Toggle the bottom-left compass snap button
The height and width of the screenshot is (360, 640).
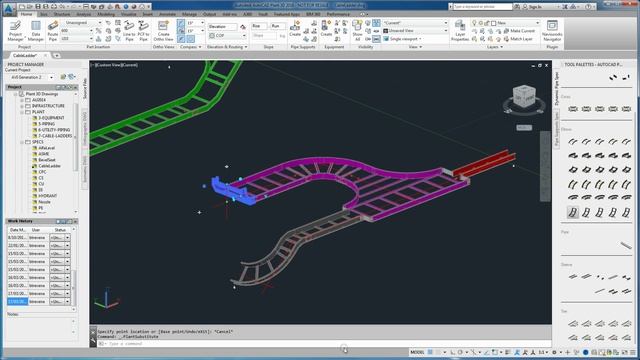pyautogui.click(x=181, y=39)
